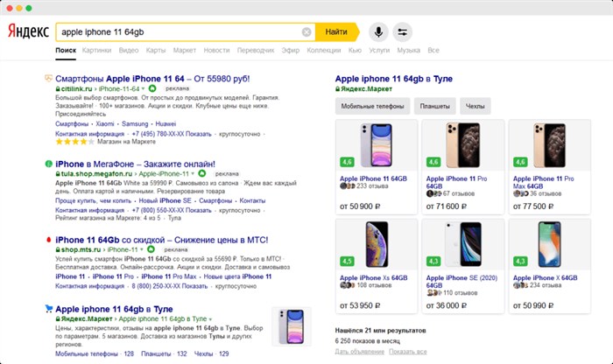The width and height of the screenshot is (613, 364).
Task: Click the MTS red egg favicon
Action: pos(48,240)
